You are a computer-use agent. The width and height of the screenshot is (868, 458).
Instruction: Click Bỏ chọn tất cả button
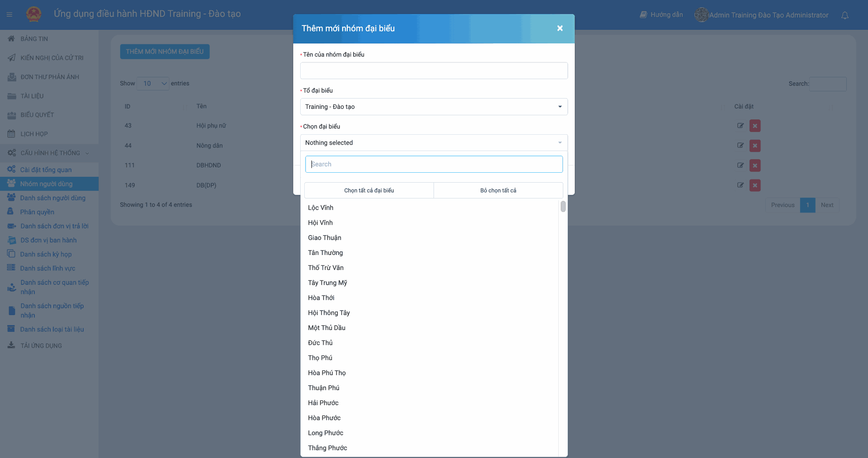498,190
